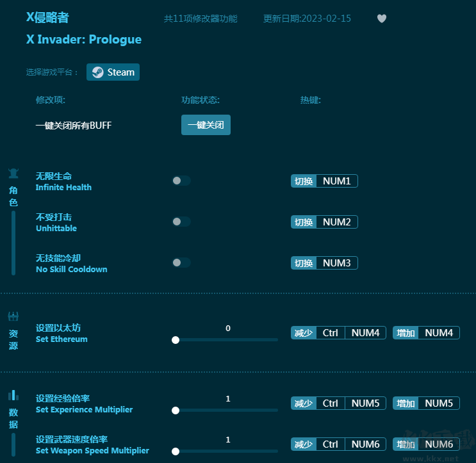
Task: Click the X Invader: Prologue title
Action: [x=84, y=40]
